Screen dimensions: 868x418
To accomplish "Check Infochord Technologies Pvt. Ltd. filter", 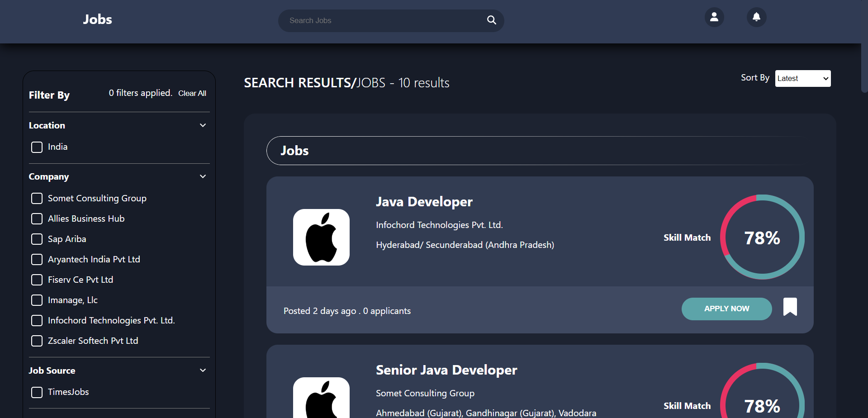I will tap(37, 321).
